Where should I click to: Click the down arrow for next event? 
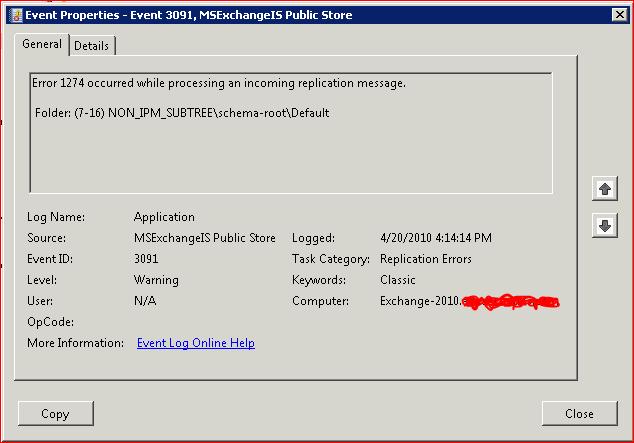point(604,226)
